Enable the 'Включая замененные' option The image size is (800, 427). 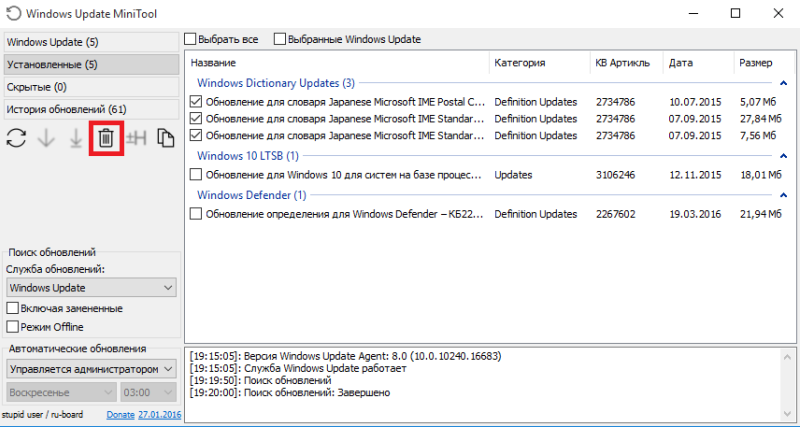[x=13, y=309]
